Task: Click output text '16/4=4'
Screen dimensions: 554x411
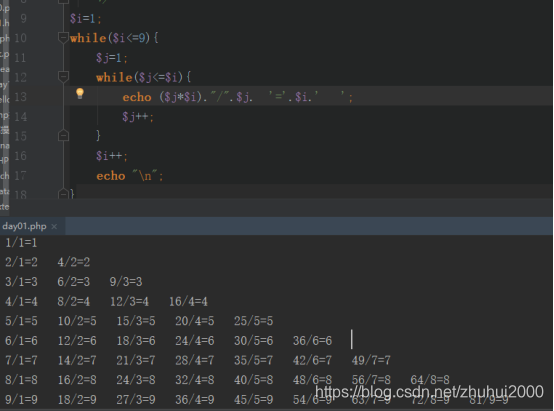Action: 188,301
